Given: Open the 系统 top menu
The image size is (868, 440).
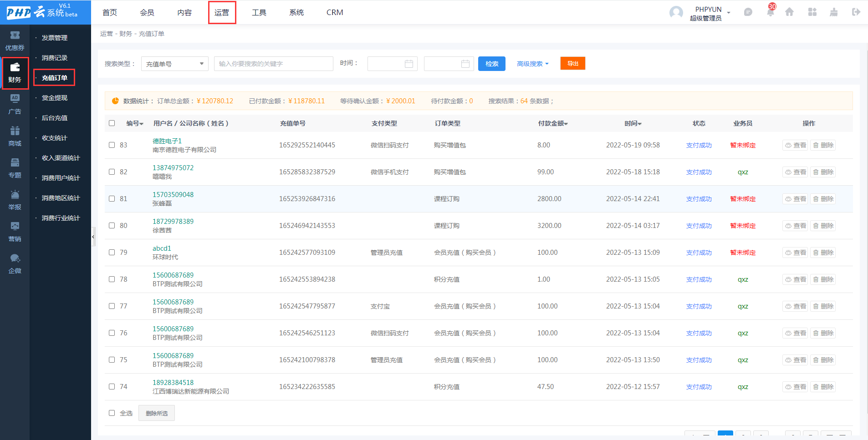Looking at the screenshot, I should click(x=296, y=12).
